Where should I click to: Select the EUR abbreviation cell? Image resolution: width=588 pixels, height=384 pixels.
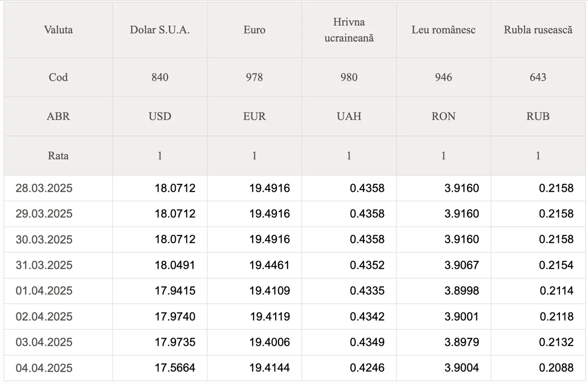pos(254,117)
